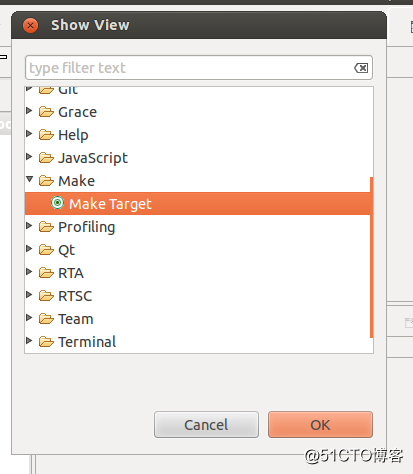Click the RTSC folder icon

[x=46, y=296]
